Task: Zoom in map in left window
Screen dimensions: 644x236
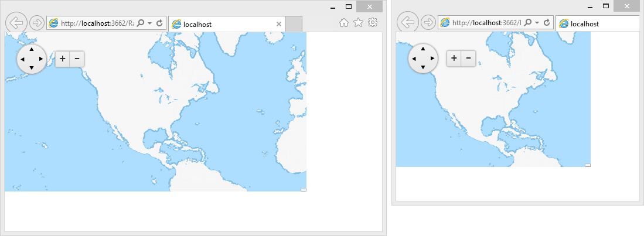Action: pyautogui.click(x=63, y=59)
